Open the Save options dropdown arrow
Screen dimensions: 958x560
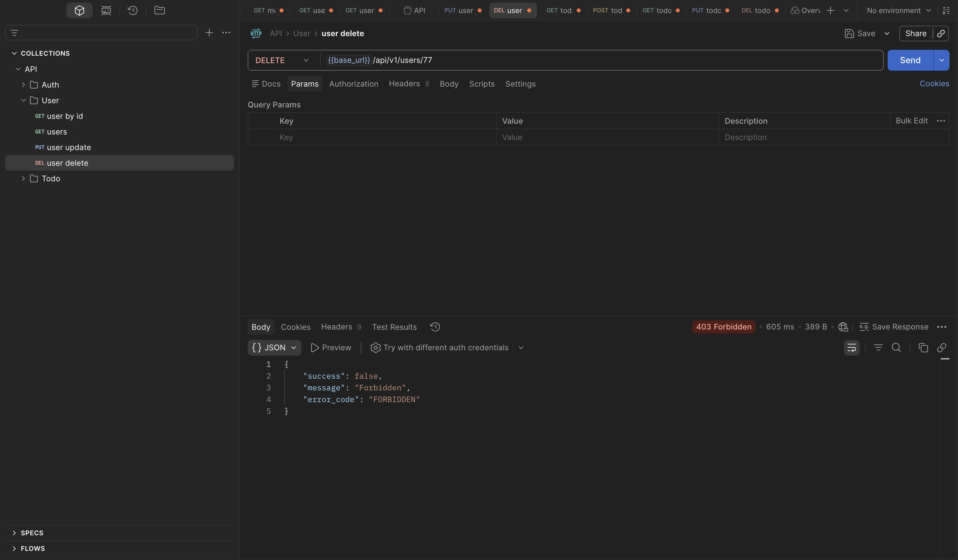tap(887, 34)
